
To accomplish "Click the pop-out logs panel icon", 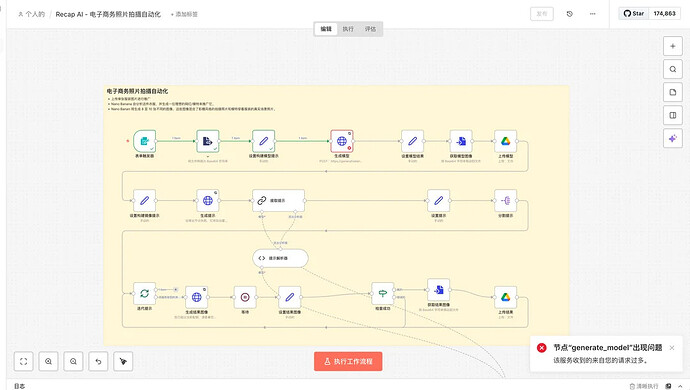I will pyautogui.click(x=668, y=386).
